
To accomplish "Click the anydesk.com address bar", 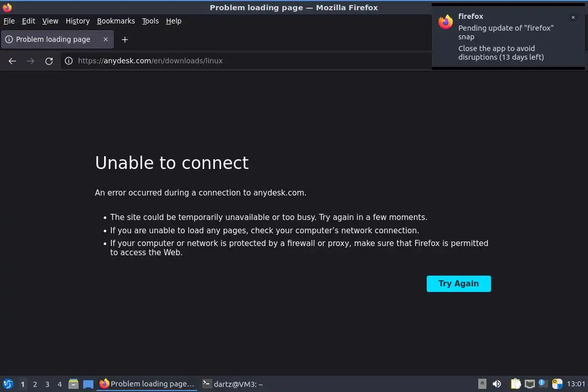I will point(246,61).
